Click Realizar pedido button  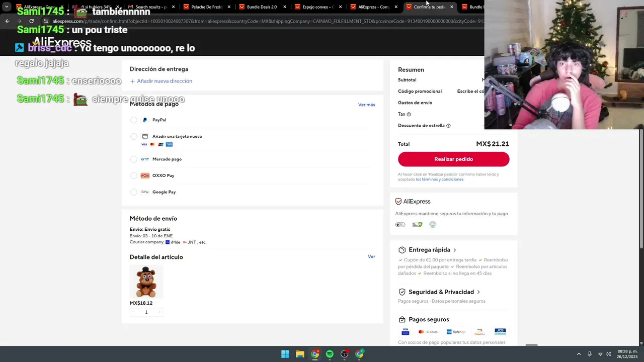coord(453,159)
